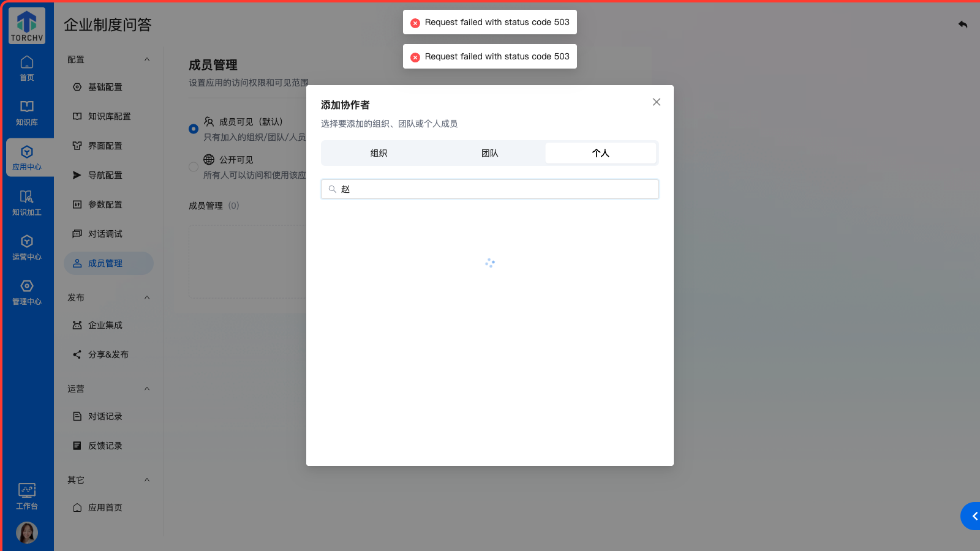This screenshot has height=551, width=980.
Task: Select the 公开可见 radio button
Action: [x=194, y=167]
